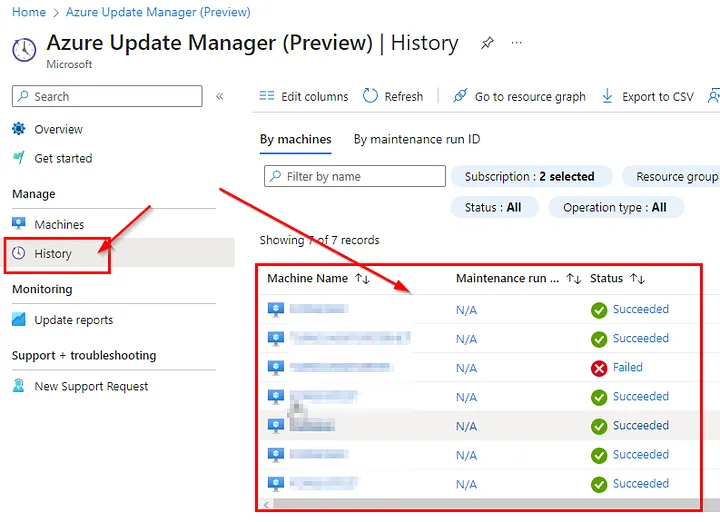Sort by Machine Name column arrows

coord(362,279)
